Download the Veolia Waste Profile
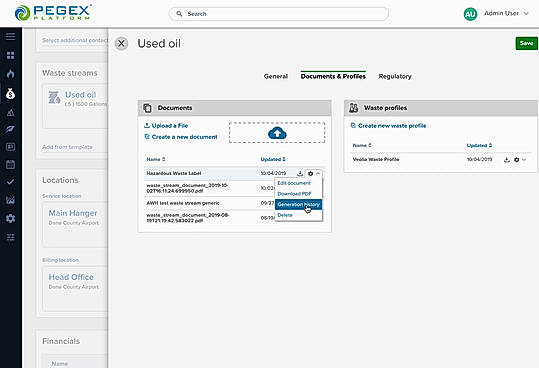The height and width of the screenshot is (368, 539). coord(507,159)
